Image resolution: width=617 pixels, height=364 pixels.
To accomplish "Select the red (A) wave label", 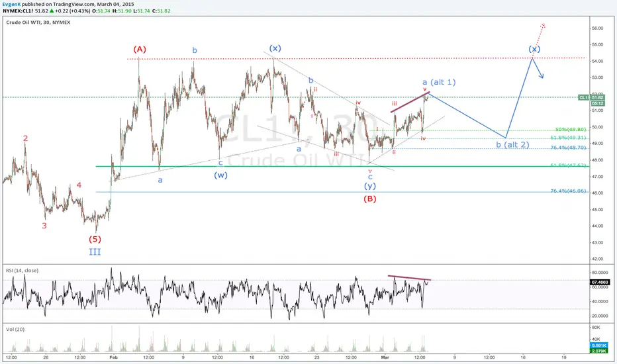I will point(140,49).
